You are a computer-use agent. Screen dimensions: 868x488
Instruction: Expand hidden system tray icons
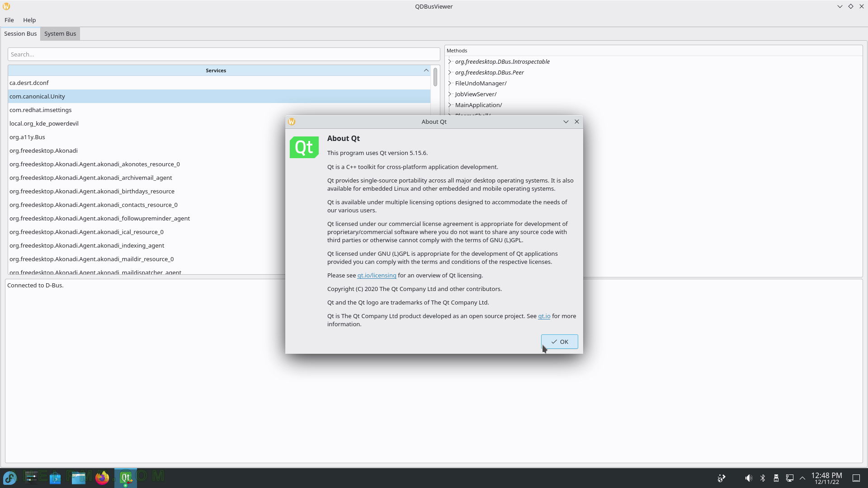click(x=802, y=478)
